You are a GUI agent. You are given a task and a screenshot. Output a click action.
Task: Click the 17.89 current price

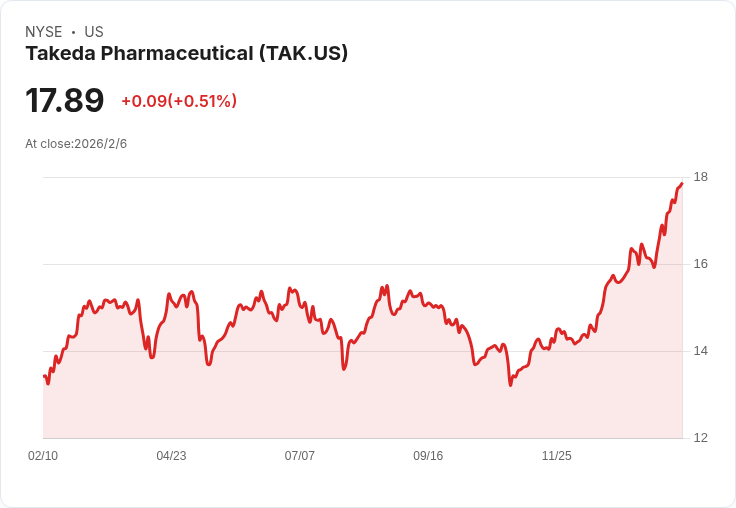point(64,100)
